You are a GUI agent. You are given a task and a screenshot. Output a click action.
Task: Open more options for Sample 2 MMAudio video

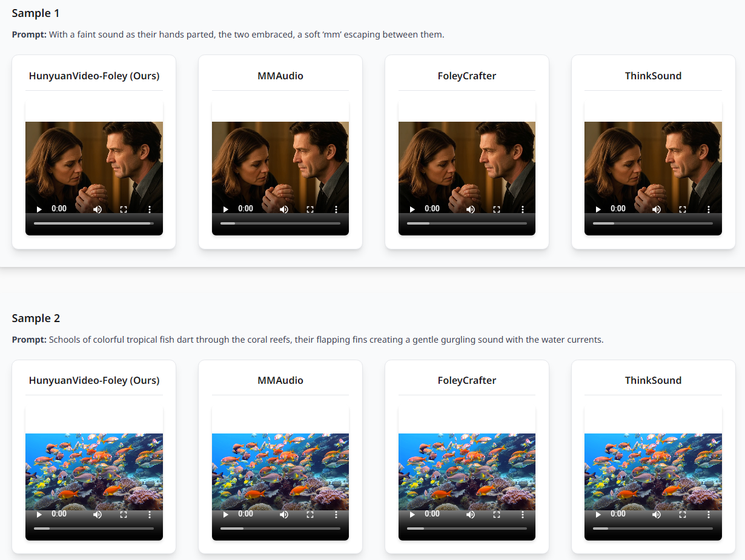coord(336,514)
